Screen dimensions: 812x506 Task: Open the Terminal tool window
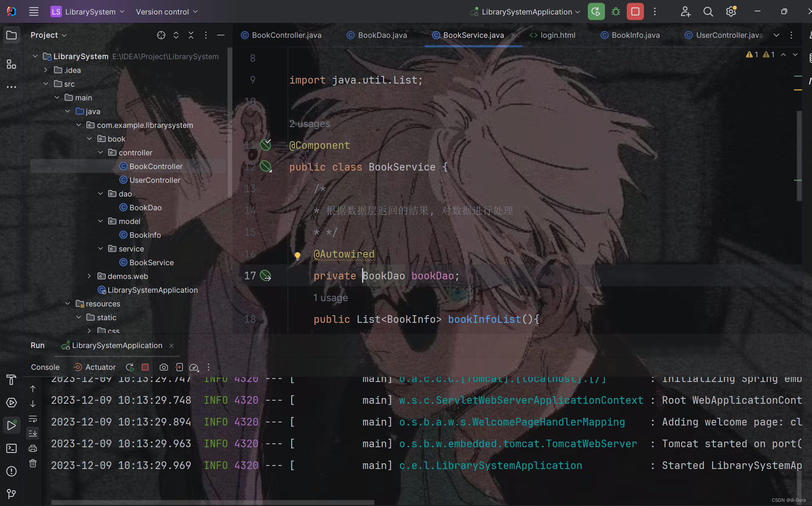(x=11, y=448)
